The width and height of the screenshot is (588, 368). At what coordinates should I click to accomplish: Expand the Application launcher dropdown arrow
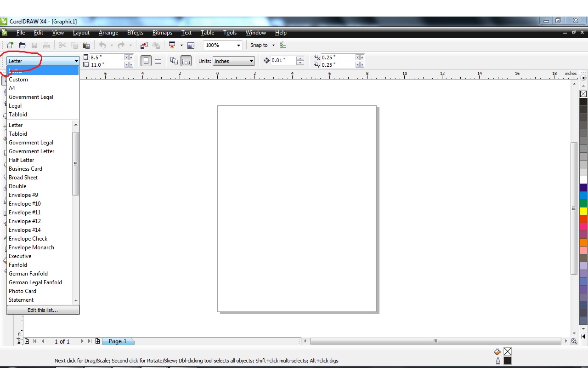click(x=181, y=45)
